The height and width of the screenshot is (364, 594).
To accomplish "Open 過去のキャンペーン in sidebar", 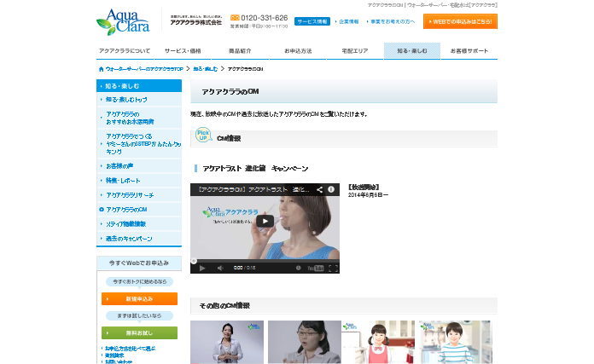I will [139, 239].
